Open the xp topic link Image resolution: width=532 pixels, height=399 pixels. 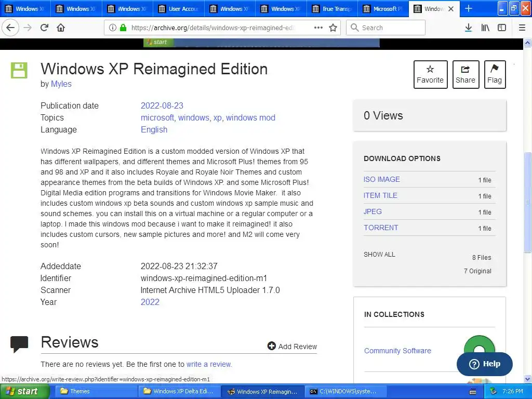218,118
